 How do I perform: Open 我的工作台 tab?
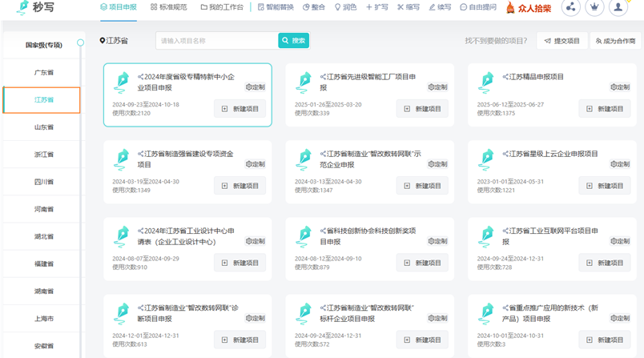click(x=222, y=7)
